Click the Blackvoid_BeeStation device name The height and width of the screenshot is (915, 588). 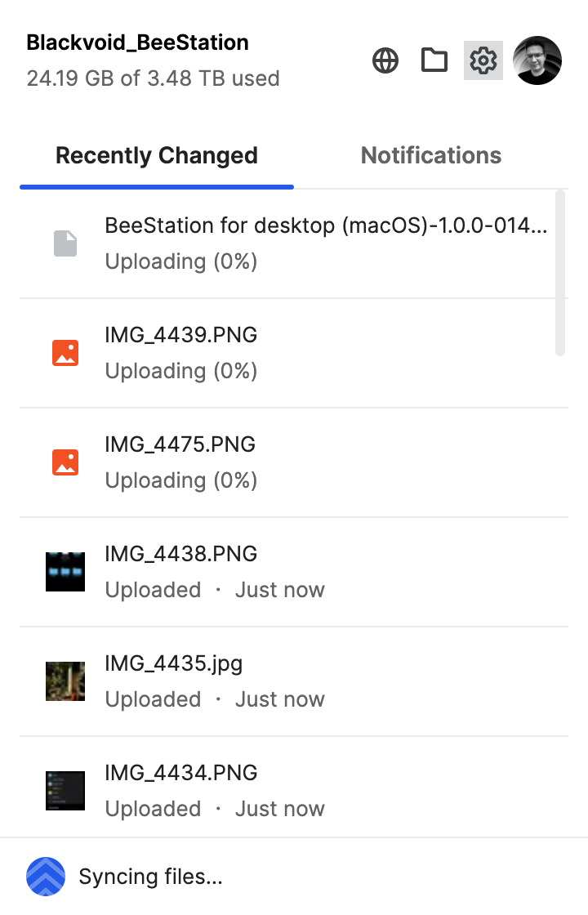[x=137, y=42]
